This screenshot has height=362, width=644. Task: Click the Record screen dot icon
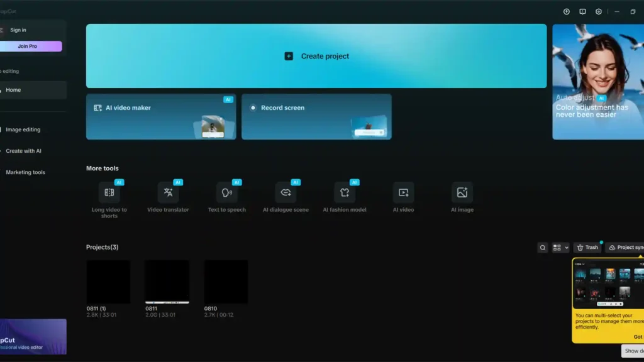pyautogui.click(x=253, y=107)
